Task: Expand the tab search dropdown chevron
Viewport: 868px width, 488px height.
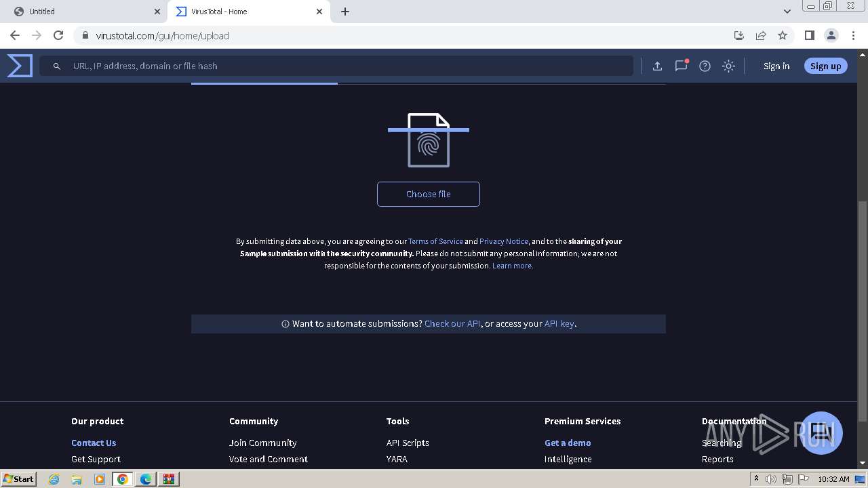Action: [787, 12]
